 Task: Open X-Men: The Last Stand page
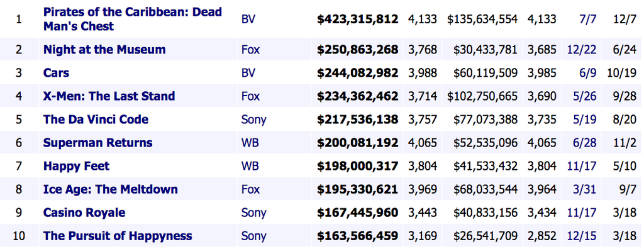pos(109,96)
